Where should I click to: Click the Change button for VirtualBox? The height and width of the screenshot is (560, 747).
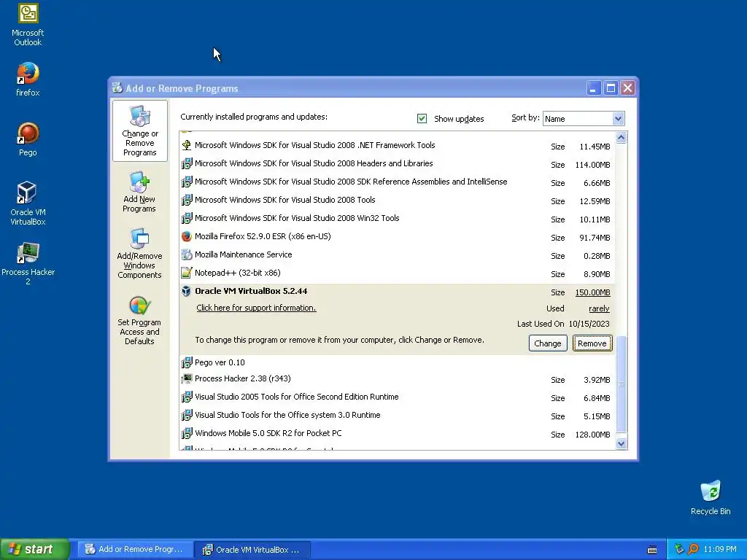coord(547,343)
